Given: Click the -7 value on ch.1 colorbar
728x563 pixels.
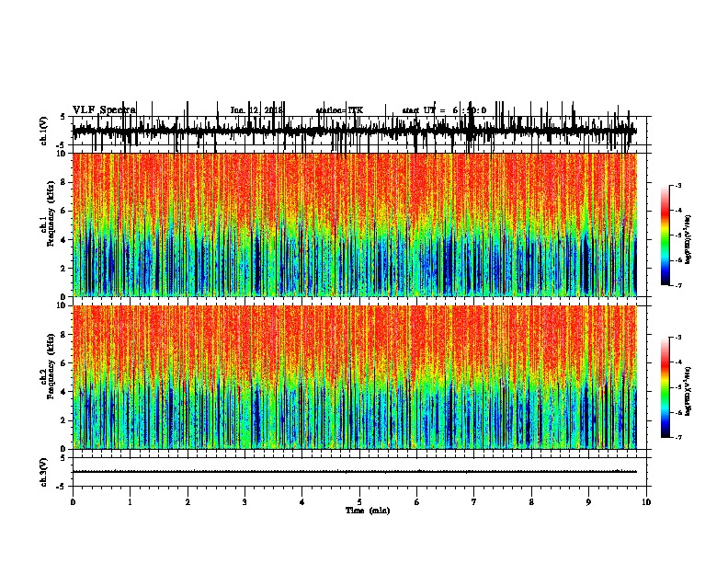Looking at the screenshot, I should coord(678,285).
